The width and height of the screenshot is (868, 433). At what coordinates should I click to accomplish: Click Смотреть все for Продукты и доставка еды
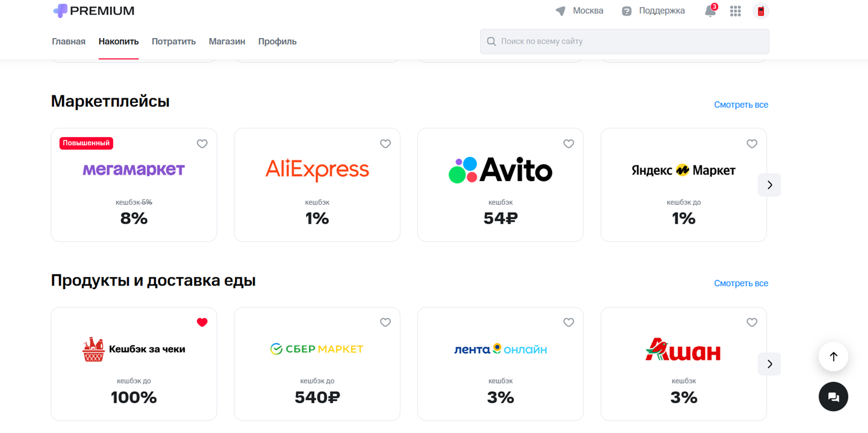[x=741, y=283]
